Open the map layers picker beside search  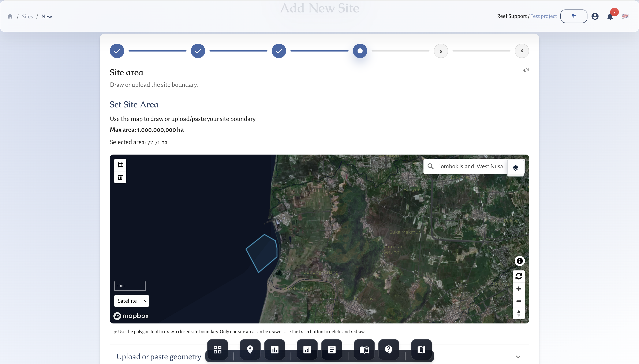[x=515, y=167]
